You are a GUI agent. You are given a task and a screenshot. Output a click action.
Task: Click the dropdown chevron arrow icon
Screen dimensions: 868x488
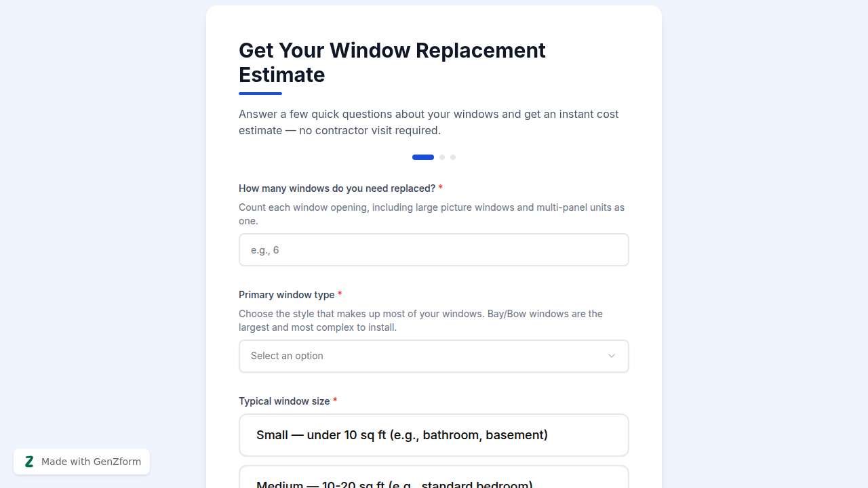click(x=611, y=356)
